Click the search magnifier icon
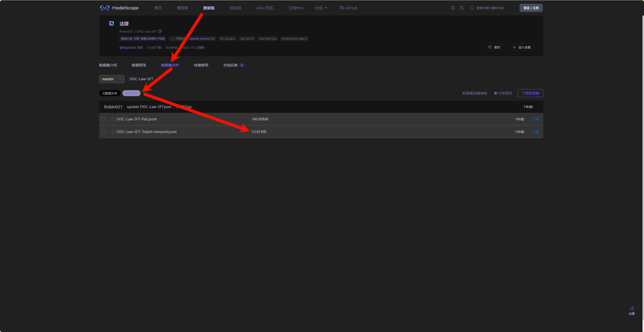The width and height of the screenshot is (644, 332). [x=472, y=8]
